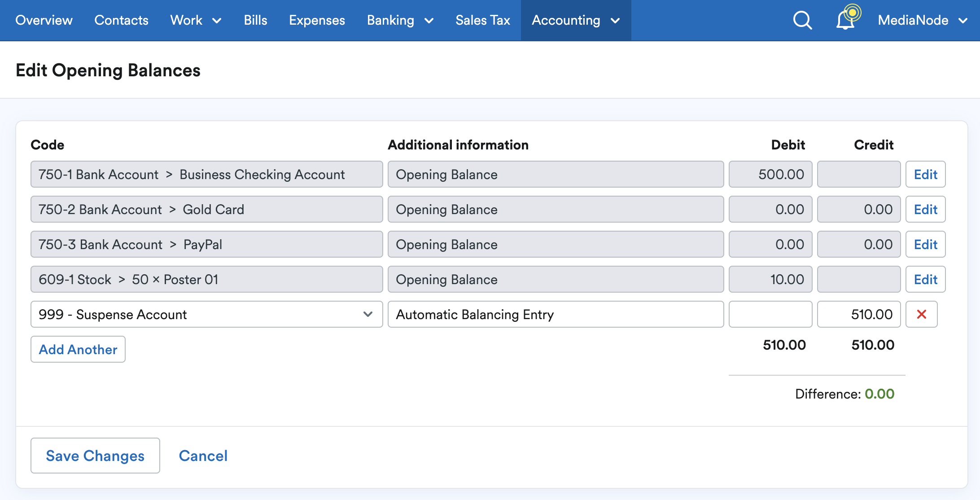This screenshot has height=500, width=980.
Task: Click the 500.00 debit field of Business Checking
Action: click(770, 174)
